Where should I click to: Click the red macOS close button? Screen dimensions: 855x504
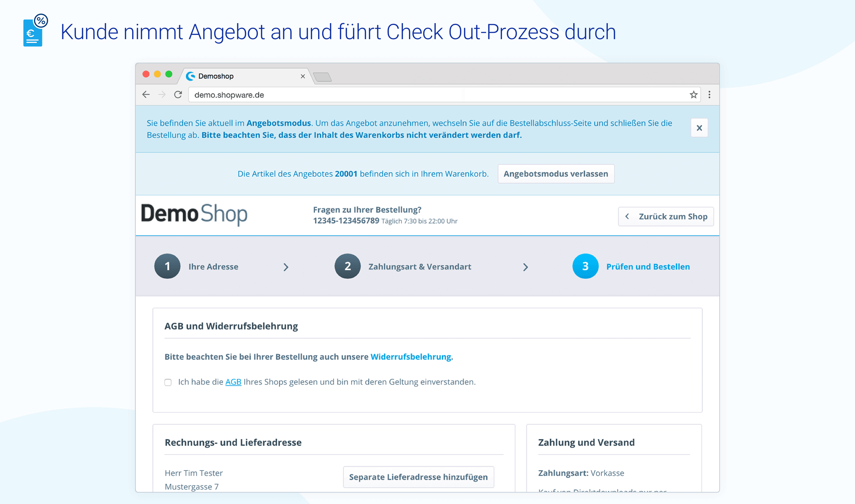pos(146,74)
